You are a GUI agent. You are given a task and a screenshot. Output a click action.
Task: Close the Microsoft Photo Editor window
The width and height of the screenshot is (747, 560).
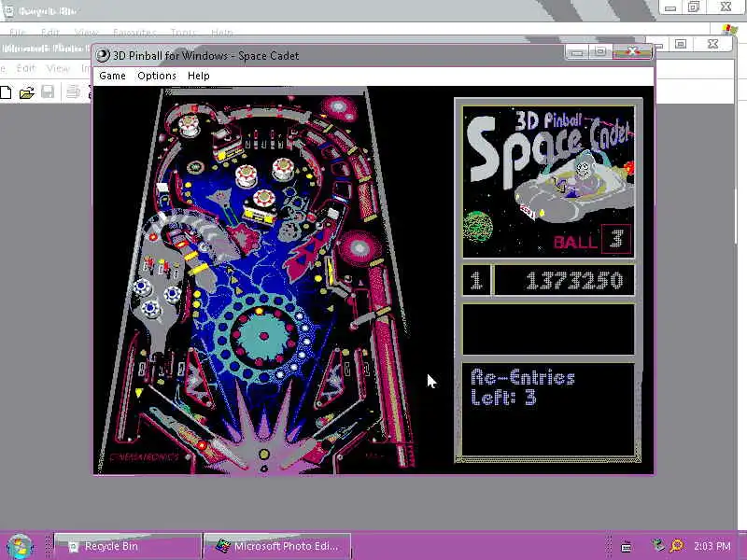(712, 44)
